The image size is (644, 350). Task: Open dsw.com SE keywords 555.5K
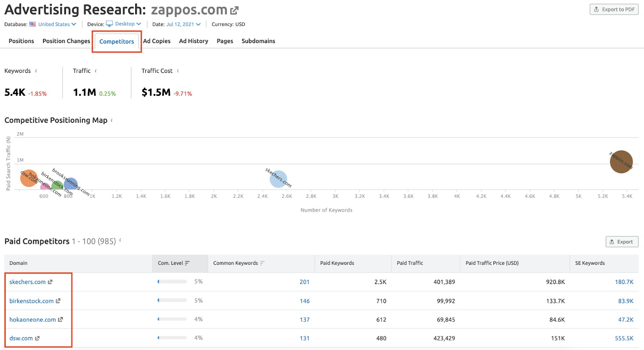point(624,338)
